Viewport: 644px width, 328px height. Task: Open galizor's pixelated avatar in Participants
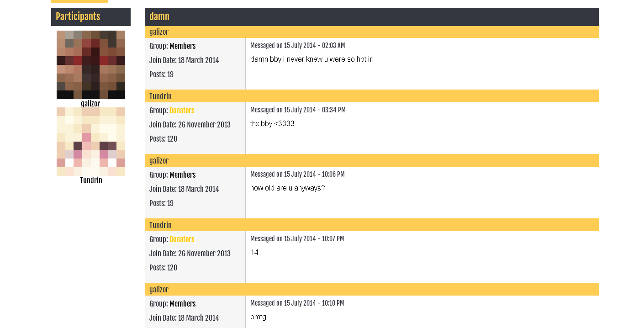pyautogui.click(x=91, y=65)
